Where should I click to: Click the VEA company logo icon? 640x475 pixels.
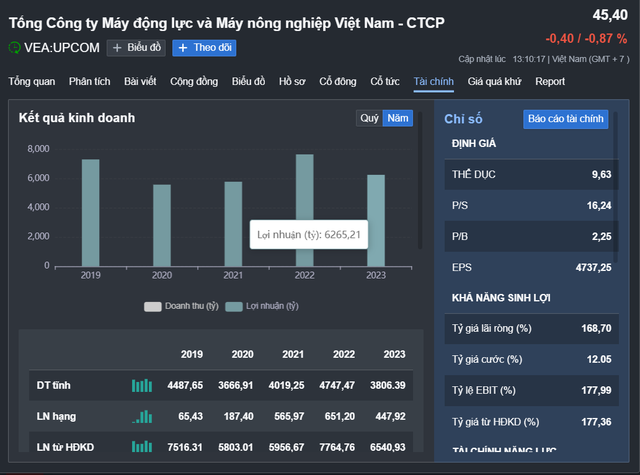(x=14, y=47)
